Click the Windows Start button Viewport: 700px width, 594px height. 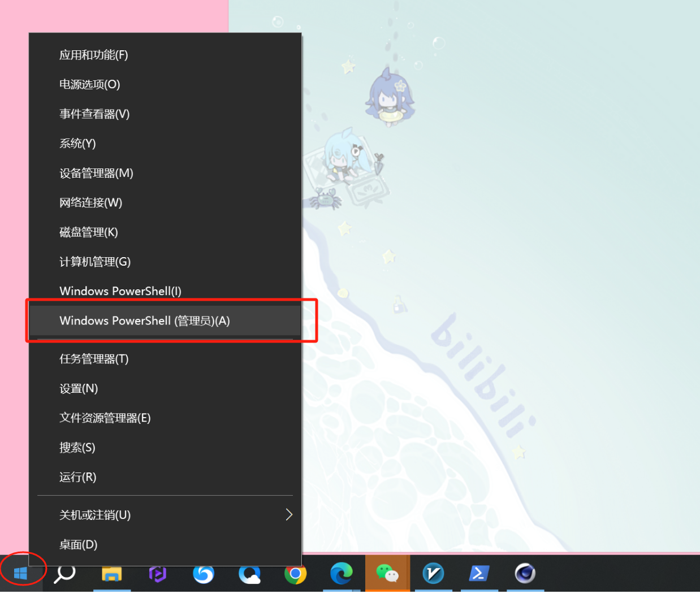tap(21, 573)
